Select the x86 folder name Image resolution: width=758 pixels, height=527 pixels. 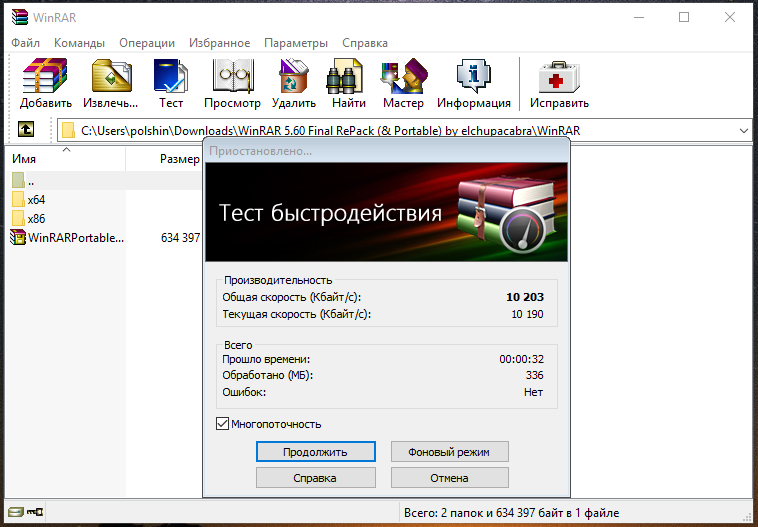tap(36, 219)
